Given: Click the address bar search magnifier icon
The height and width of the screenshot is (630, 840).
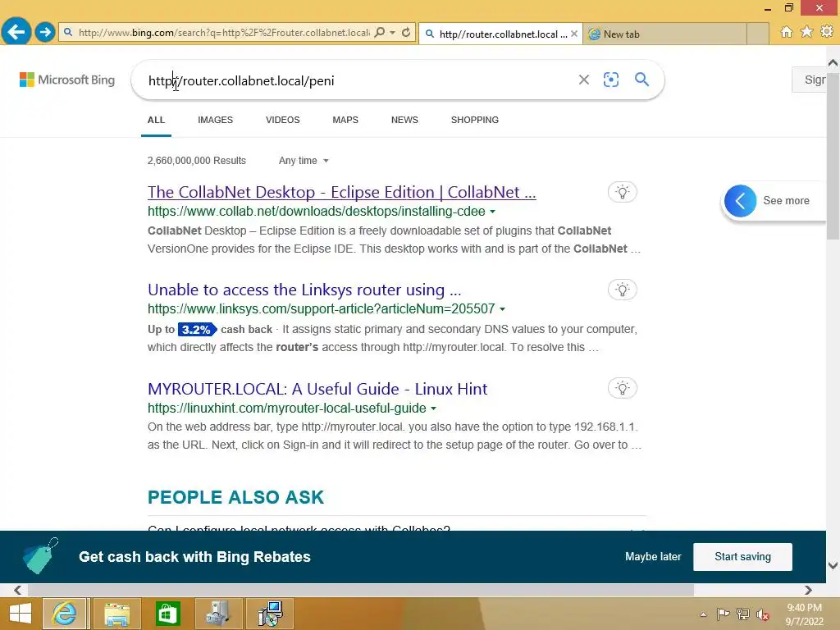Looking at the screenshot, I should click(x=379, y=32).
